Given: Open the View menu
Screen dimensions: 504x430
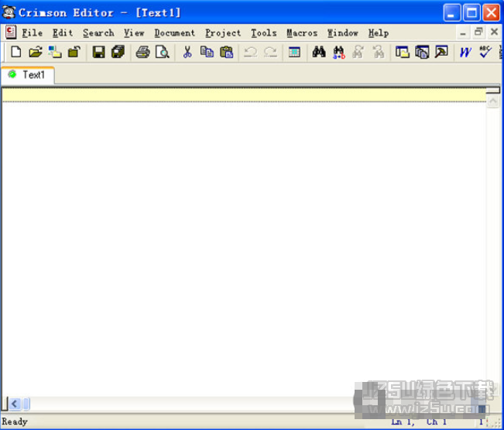Looking at the screenshot, I should click(x=134, y=33).
